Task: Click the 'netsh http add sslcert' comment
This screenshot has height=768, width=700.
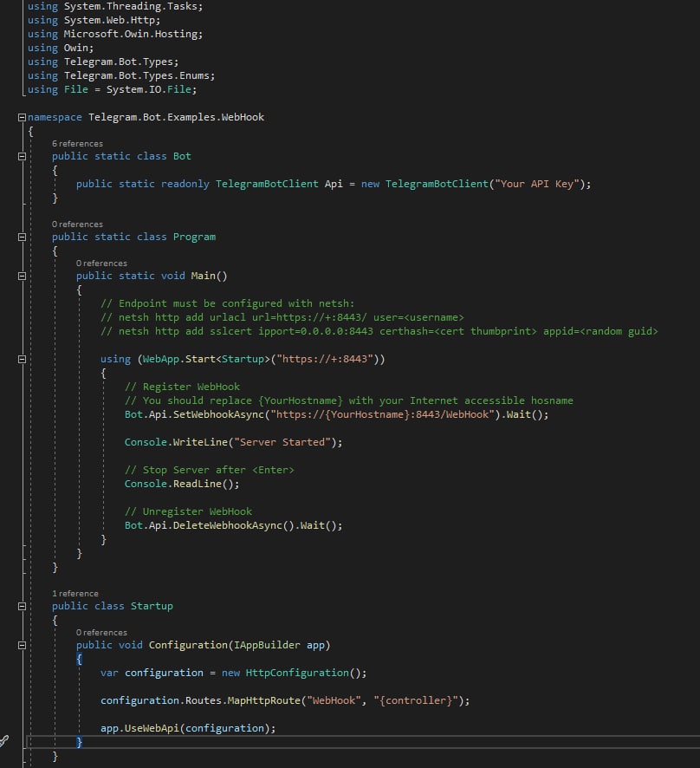Action: tap(379, 331)
